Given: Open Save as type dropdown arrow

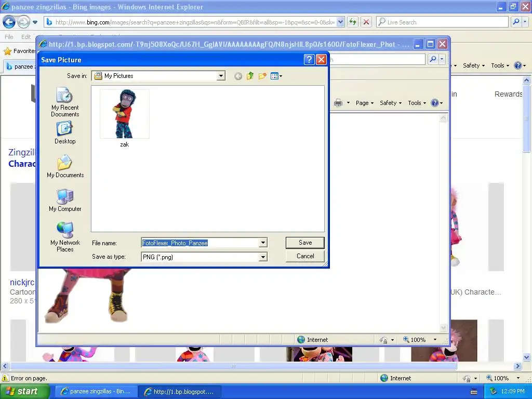Looking at the screenshot, I should (263, 257).
